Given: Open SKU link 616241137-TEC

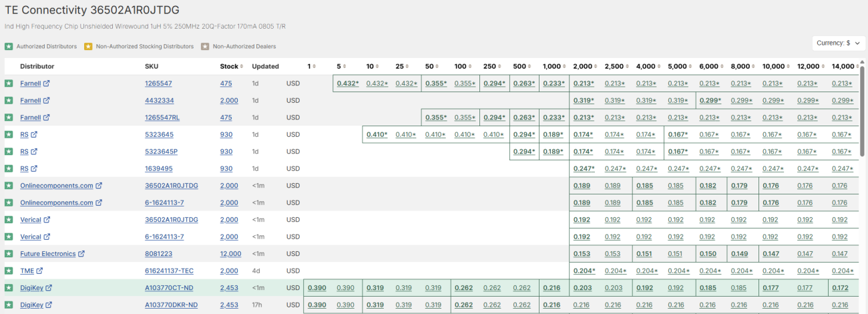Looking at the screenshot, I should (x=169, y=271).
